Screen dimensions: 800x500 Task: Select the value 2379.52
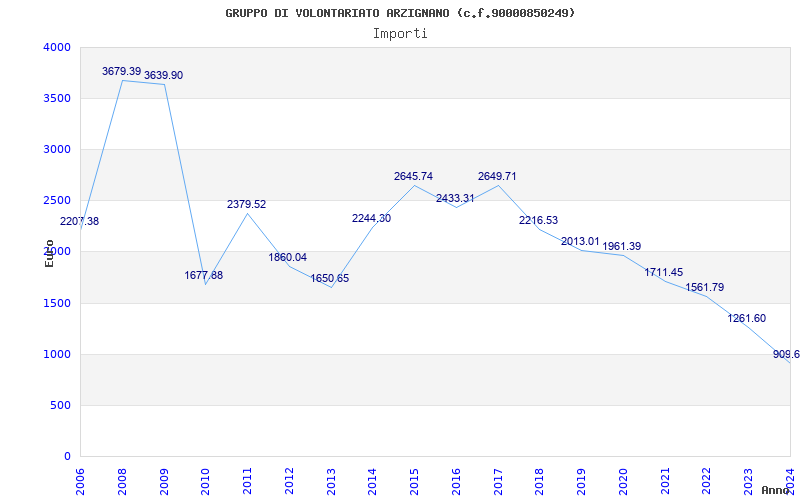[x=246, y=205]
